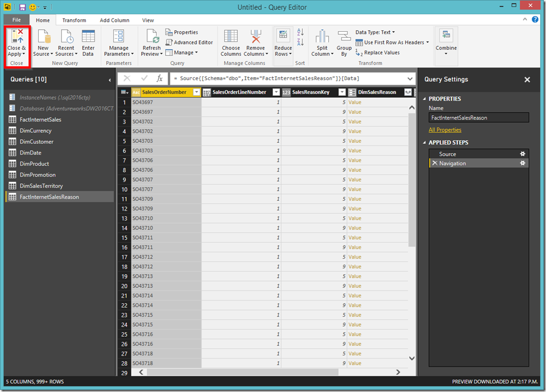546x392 pixels.
Task: Open SalesReasonKey column filter dropdown
Action: click(x=342, y=92)
